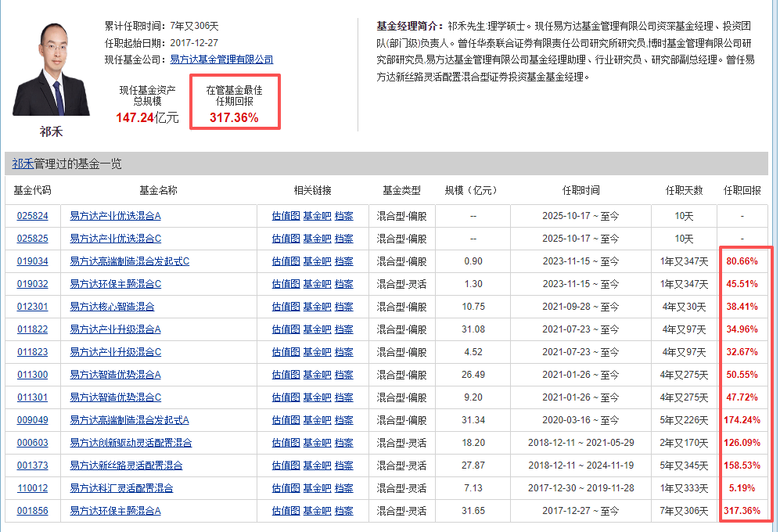Open 档案 for fund 011300
The image size is (780, 532).
(x=344, y=375)
